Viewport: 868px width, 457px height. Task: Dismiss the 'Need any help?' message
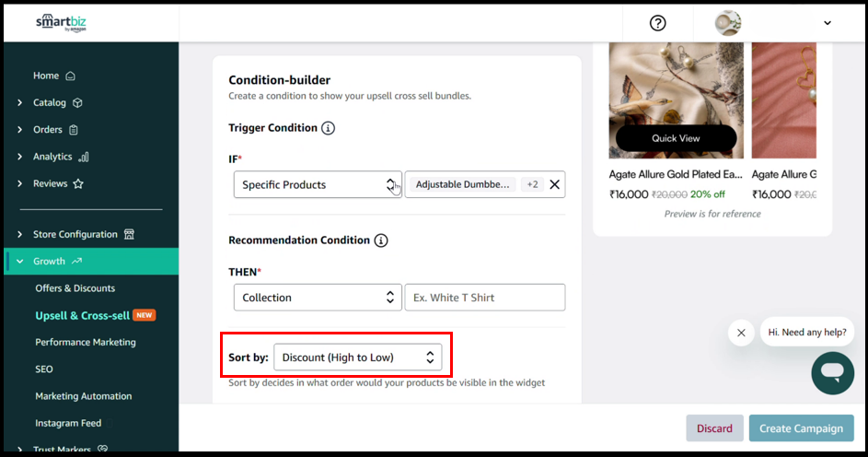tap(741, 333)
